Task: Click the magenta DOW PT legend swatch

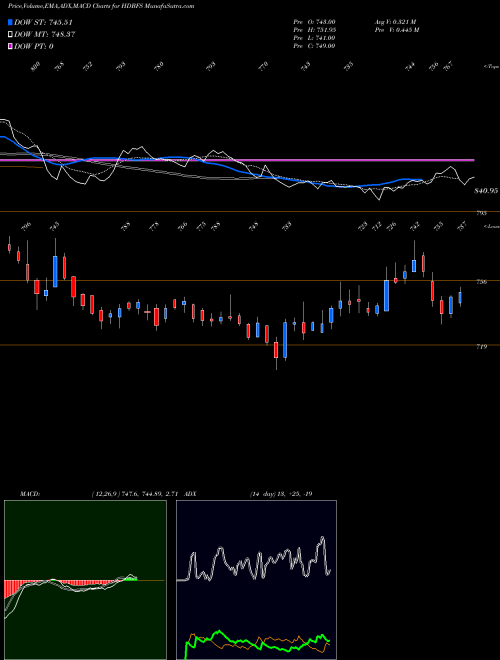Action: (x=11, y=46)
